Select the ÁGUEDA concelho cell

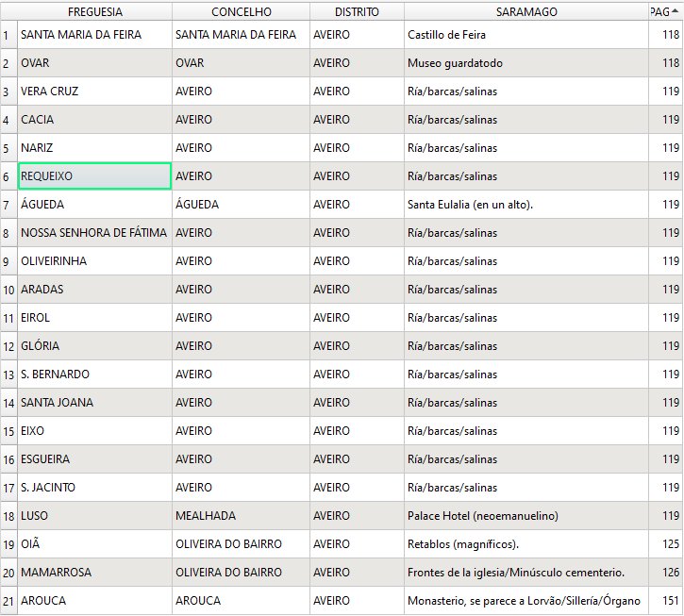241,205
